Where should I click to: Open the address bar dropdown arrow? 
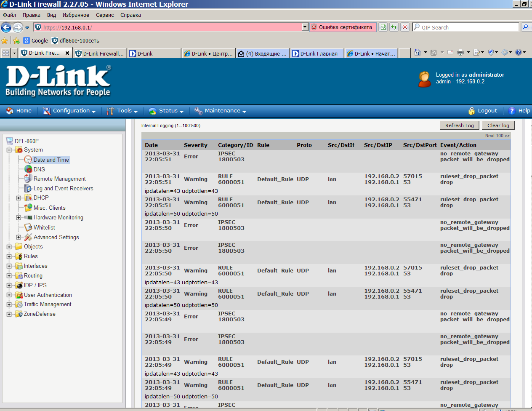click(305, 27)
